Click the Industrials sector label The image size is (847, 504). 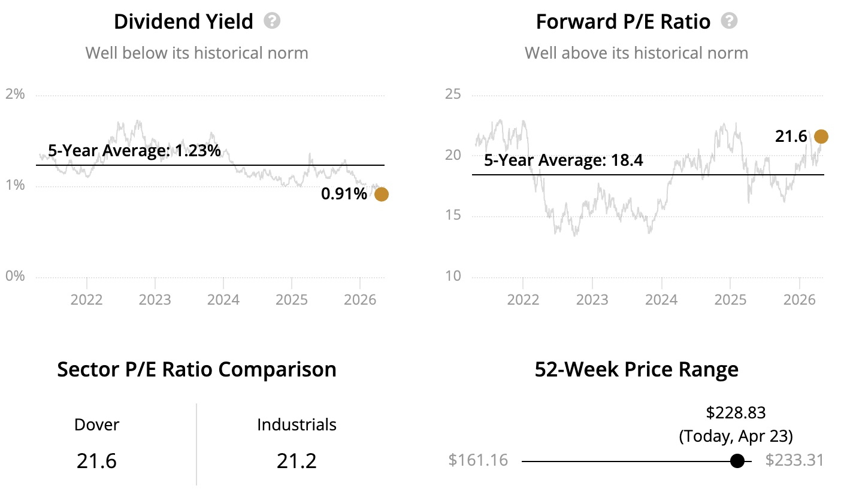pyautogui.click(x=297, y=424)
